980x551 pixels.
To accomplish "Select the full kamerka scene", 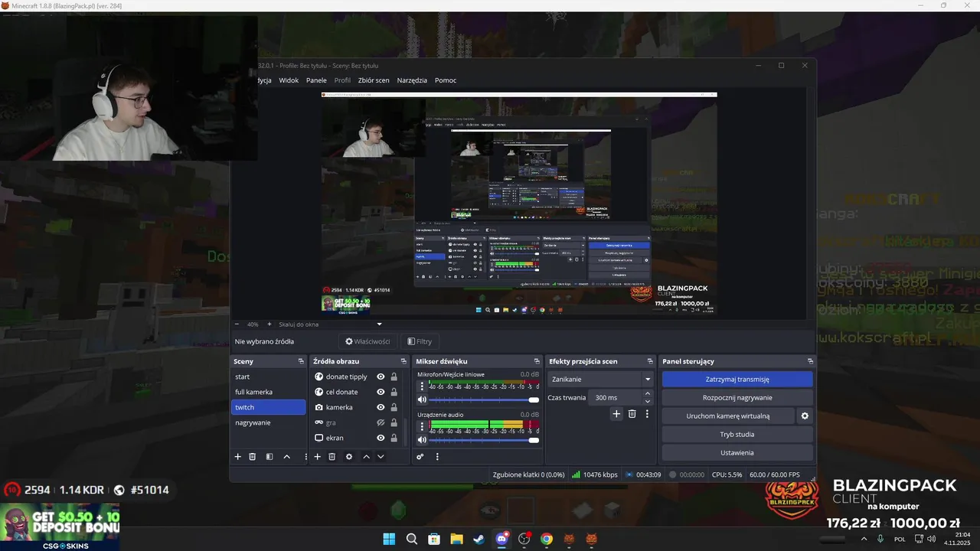I will (x=268, y=392).
